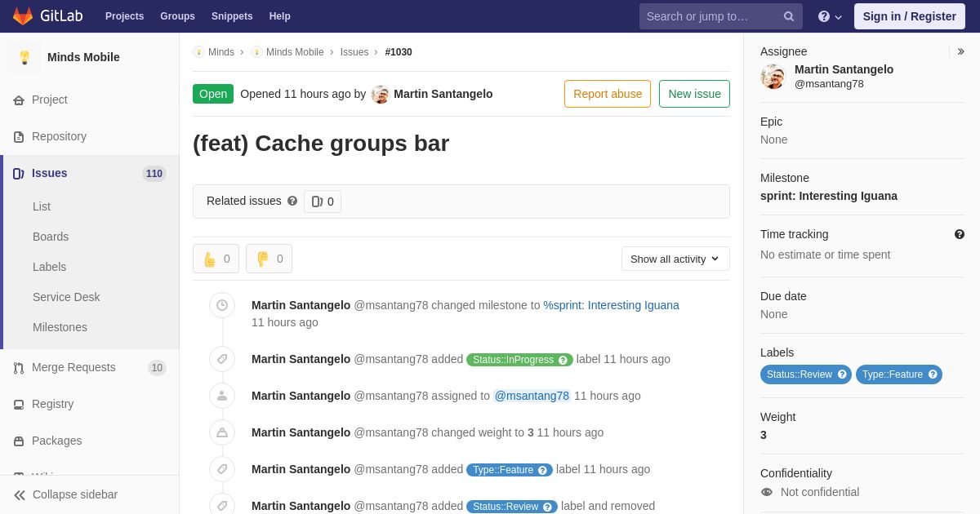Click the Issues breadcrumb link
Screen dimensions: 980x514
coord(354,52)
